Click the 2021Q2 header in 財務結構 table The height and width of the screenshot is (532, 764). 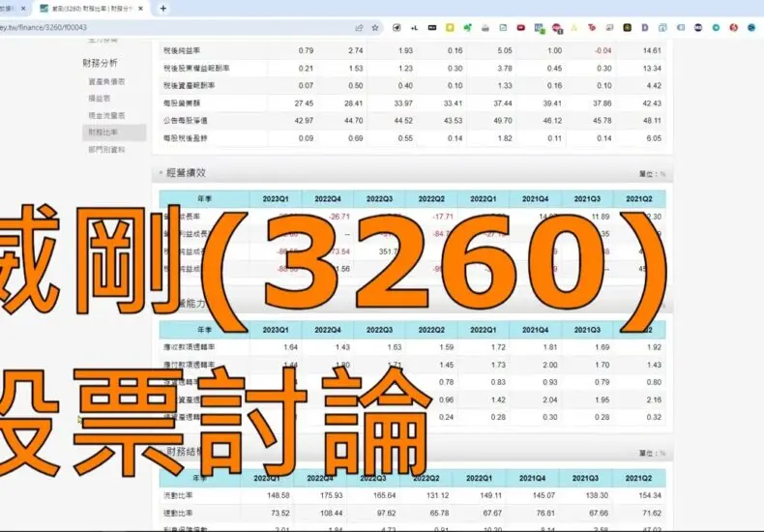639,479
